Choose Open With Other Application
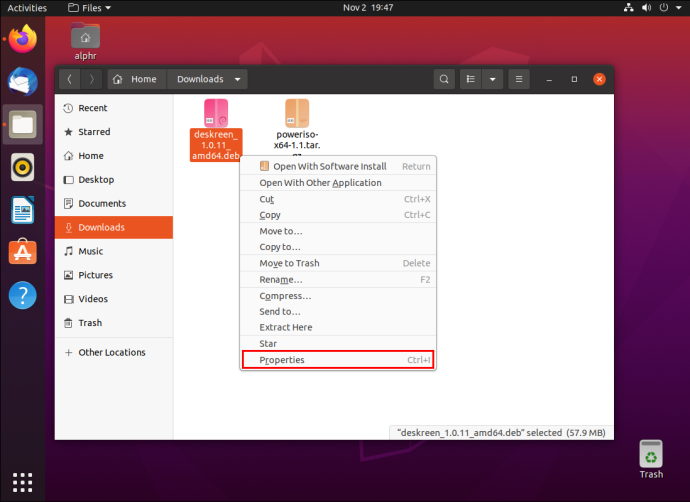Screen dimensions: 690x502 338,183
